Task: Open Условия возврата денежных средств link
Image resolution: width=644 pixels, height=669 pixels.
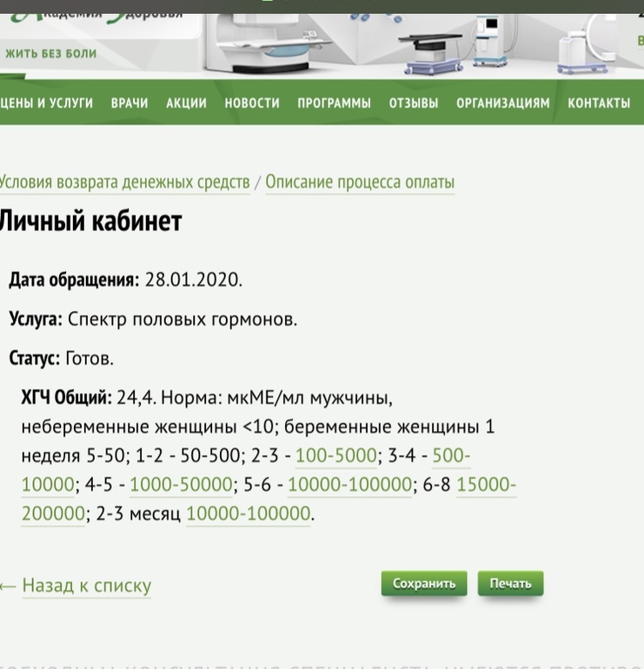Action: 124,182
